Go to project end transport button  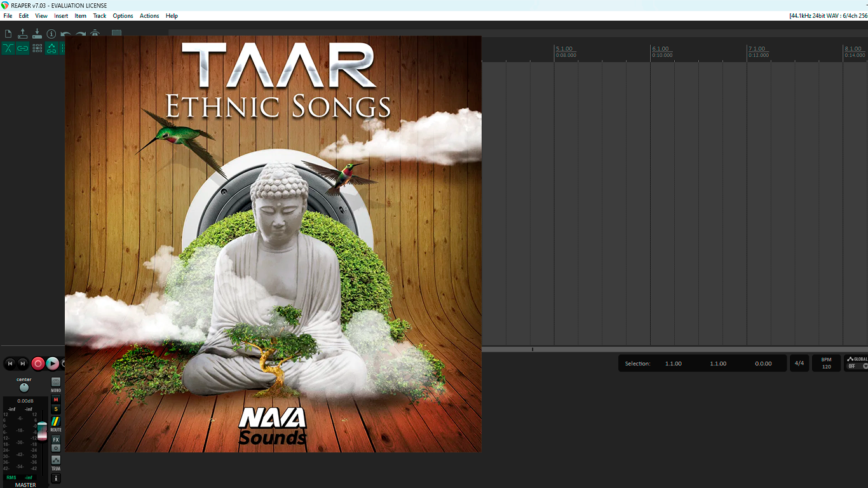[x=23, y=363]
